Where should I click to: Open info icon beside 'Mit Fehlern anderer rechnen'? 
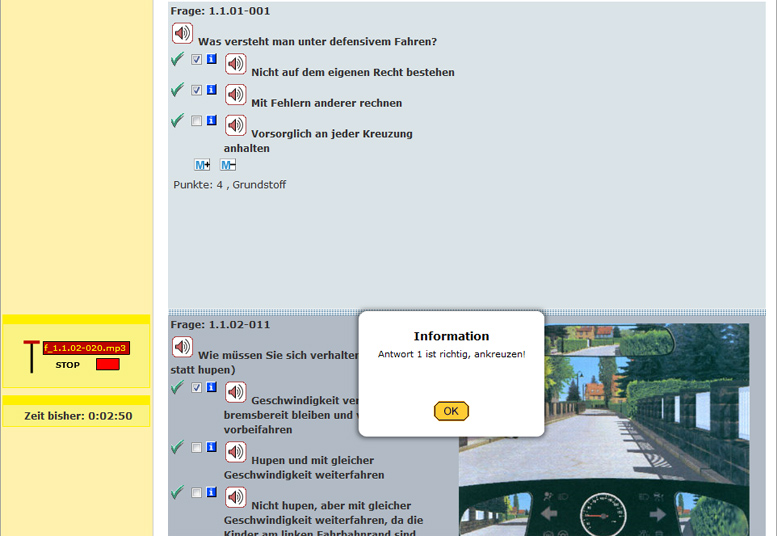tap(211, 90)
